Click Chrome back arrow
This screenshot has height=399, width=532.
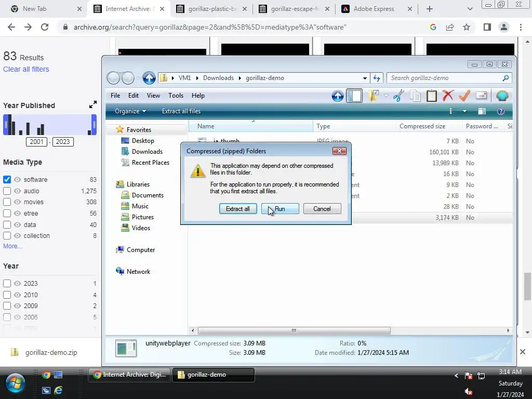[11, 27]
